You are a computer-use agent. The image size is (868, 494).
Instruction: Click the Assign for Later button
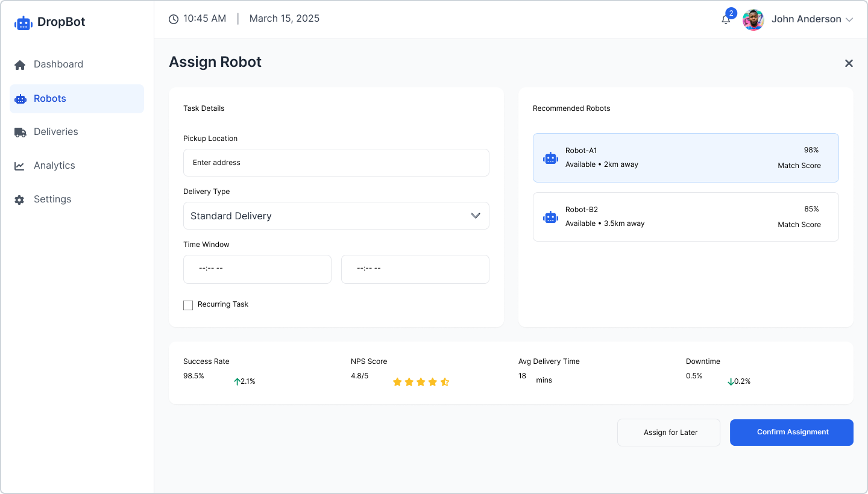tap(668, 433)
